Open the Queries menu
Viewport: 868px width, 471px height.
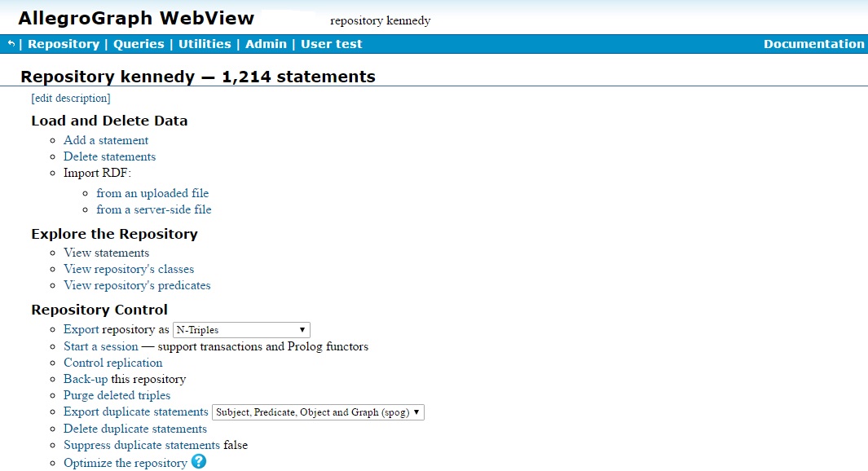point(139,44)
